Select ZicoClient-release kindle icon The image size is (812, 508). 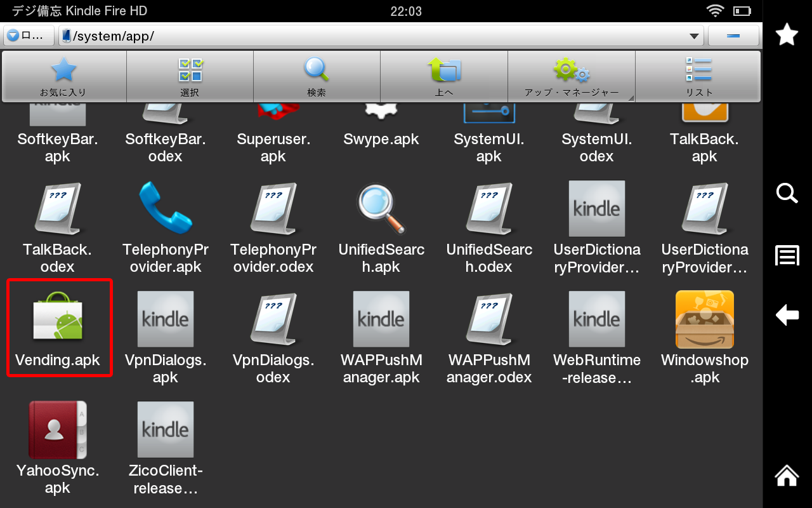166,430
